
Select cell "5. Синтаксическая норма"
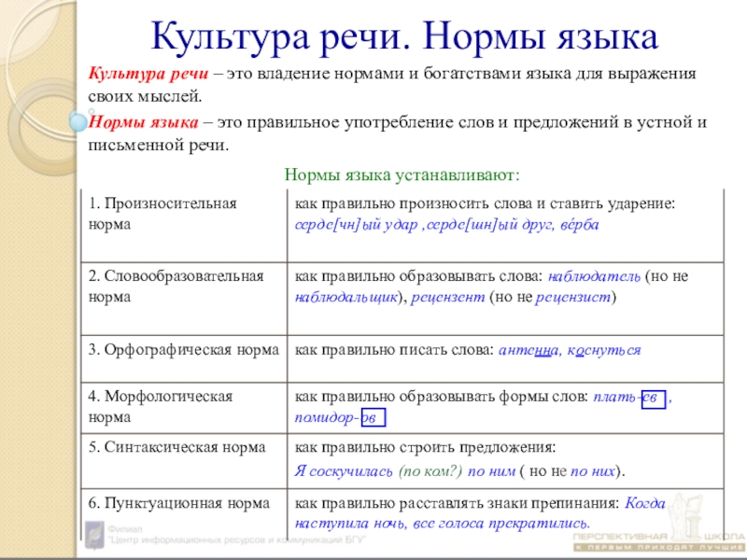click(184, 461)
